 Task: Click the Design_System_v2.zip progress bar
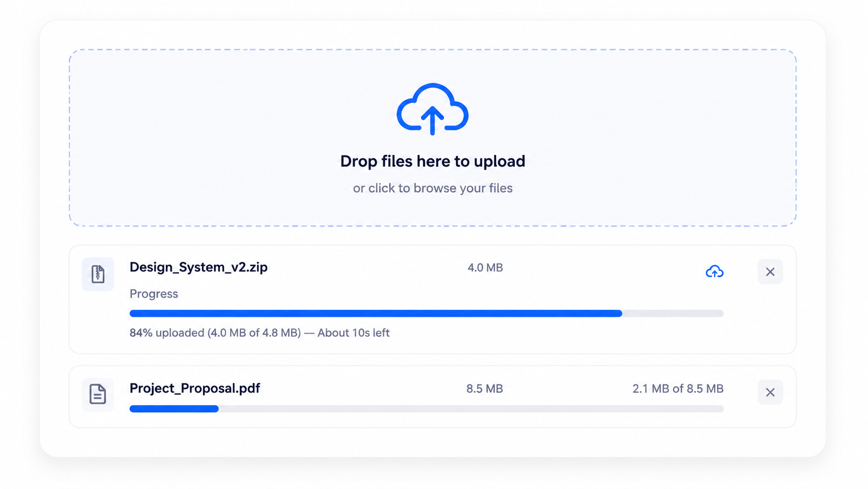click(426, 313)
